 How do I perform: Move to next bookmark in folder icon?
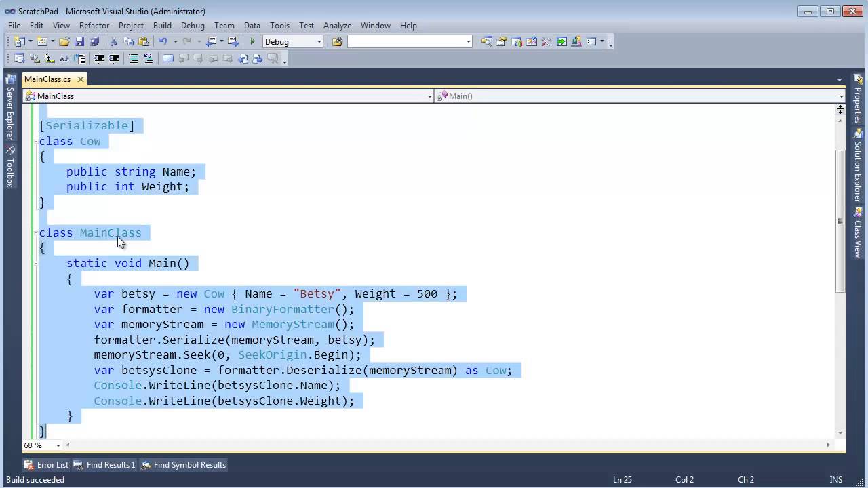tap(228, 59)
